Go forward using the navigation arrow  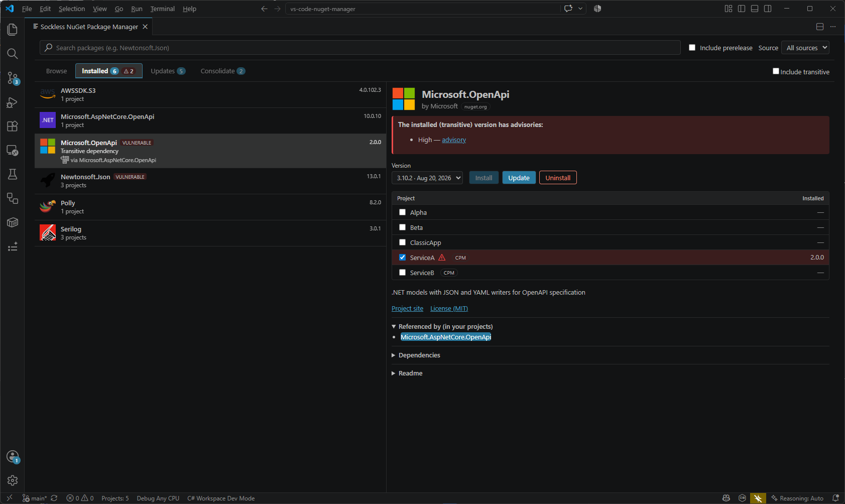pyautogui.click(x=277, y=9)
